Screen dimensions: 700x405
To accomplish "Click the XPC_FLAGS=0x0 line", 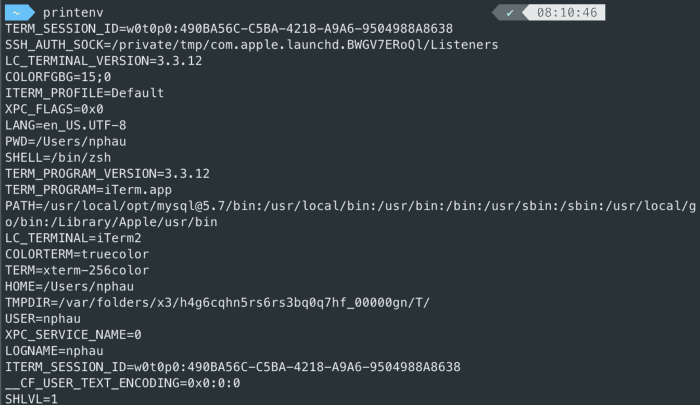I will [x=54, y=109].
